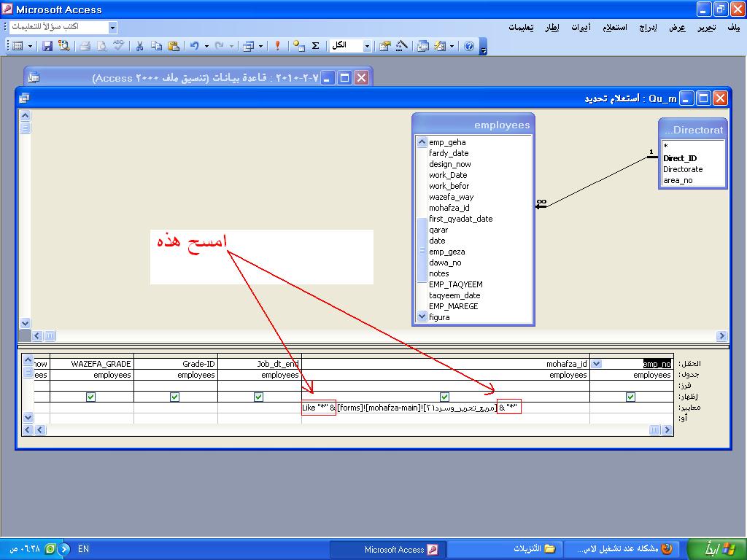
Task: Open the إطار (Window) menu
Action: tap(551, 28)
